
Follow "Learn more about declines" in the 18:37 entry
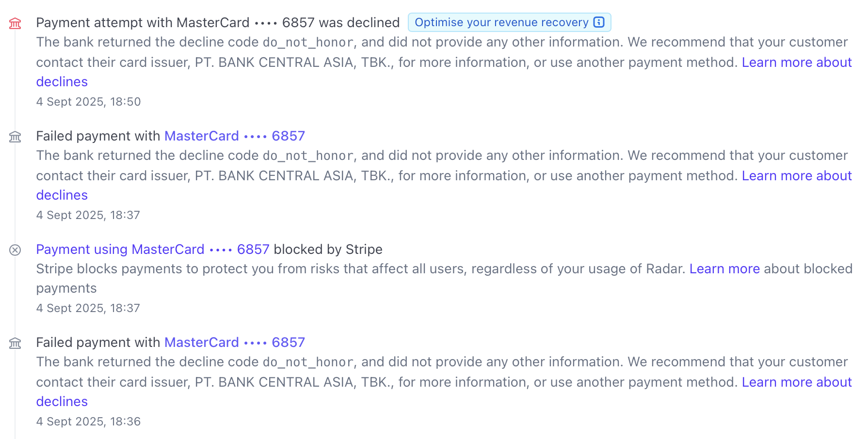(x=796, y=176)
